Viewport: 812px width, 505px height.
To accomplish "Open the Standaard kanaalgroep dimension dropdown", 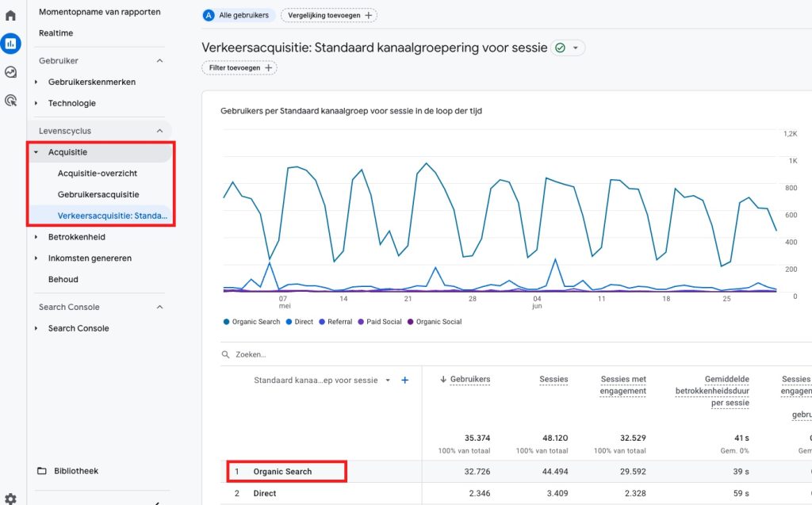I will 322,381.
